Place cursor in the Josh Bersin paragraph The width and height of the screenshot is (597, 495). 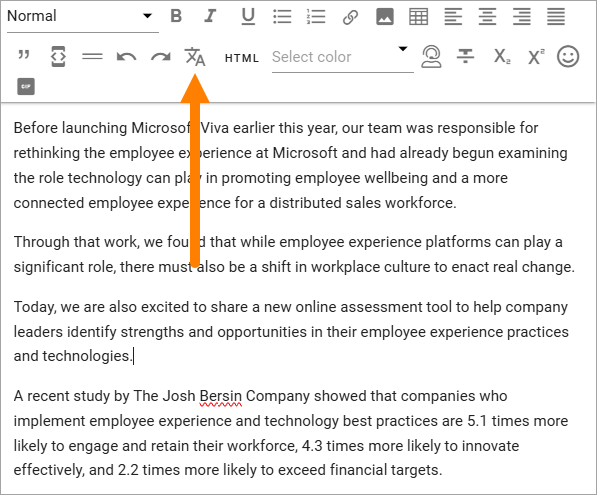pos(291,433)
